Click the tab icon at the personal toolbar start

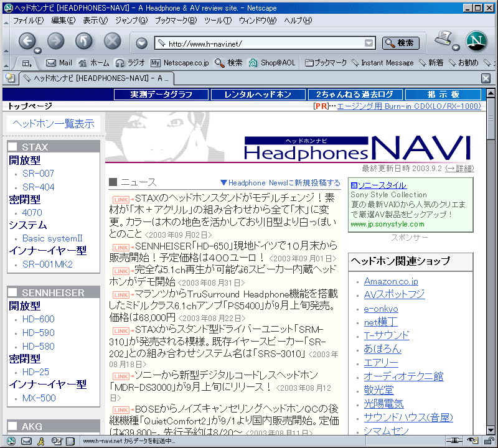27,63
